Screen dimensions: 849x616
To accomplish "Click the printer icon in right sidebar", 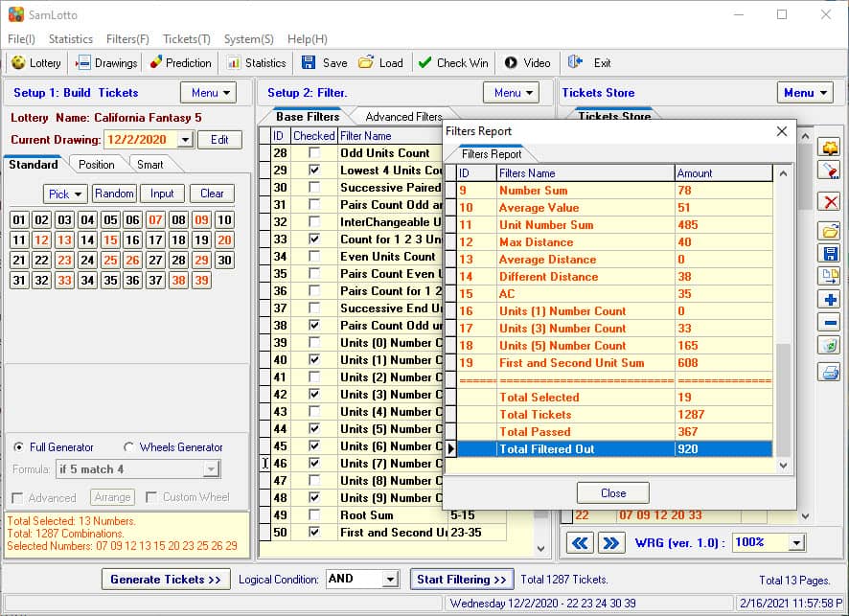I will point(829,372).
